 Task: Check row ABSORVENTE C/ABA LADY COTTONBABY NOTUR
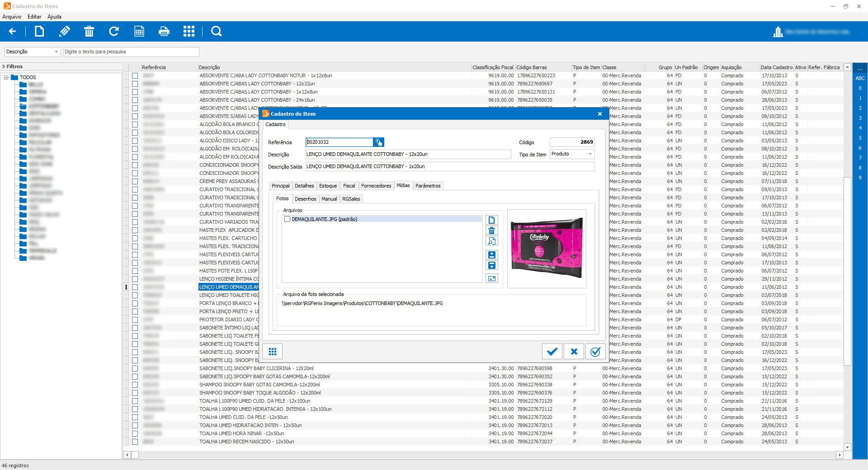pos(135,75)
